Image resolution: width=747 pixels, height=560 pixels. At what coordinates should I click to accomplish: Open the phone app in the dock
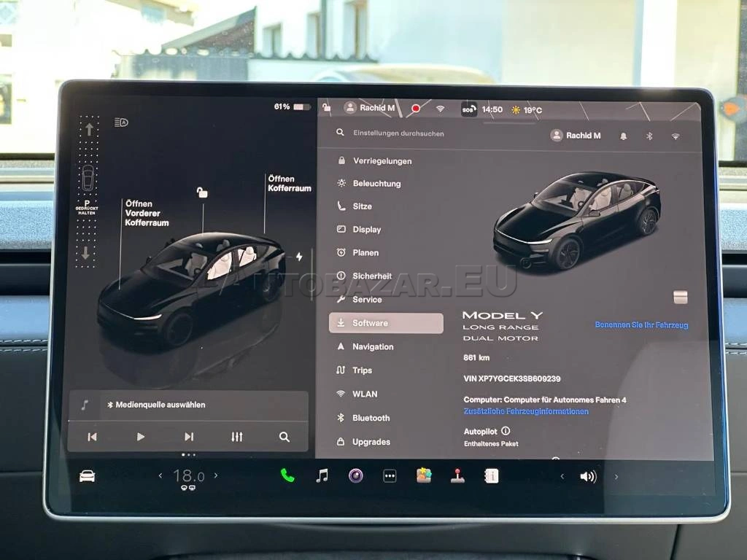(x=287, y=475)
